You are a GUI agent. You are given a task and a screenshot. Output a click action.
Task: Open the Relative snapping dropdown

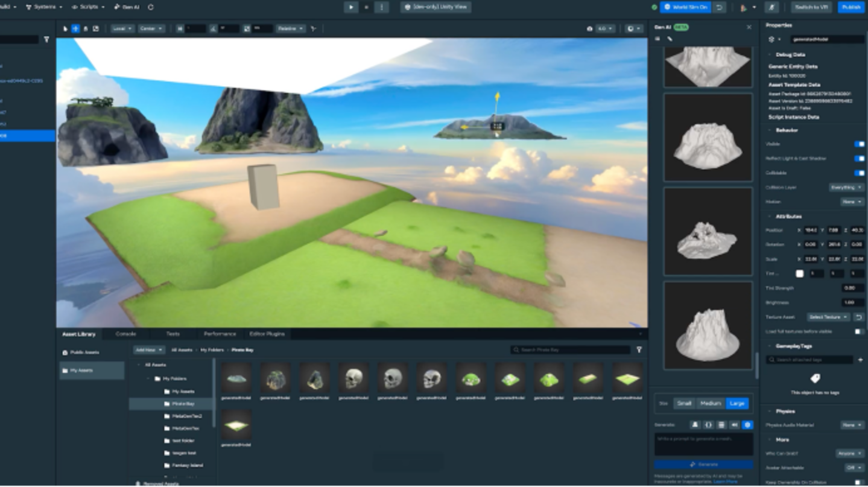[x=291, y=28]
